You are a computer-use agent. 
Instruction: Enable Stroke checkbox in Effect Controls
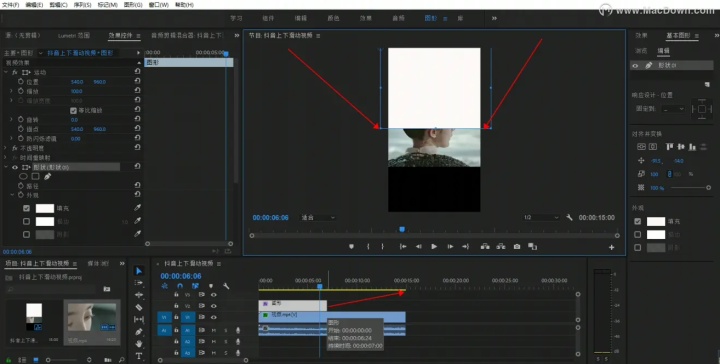click(x=26, y=221)
